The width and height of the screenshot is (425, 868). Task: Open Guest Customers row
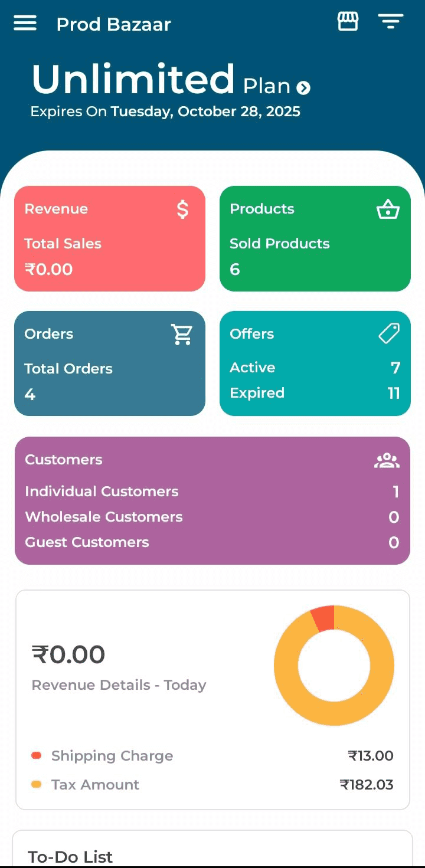[212, 542]
